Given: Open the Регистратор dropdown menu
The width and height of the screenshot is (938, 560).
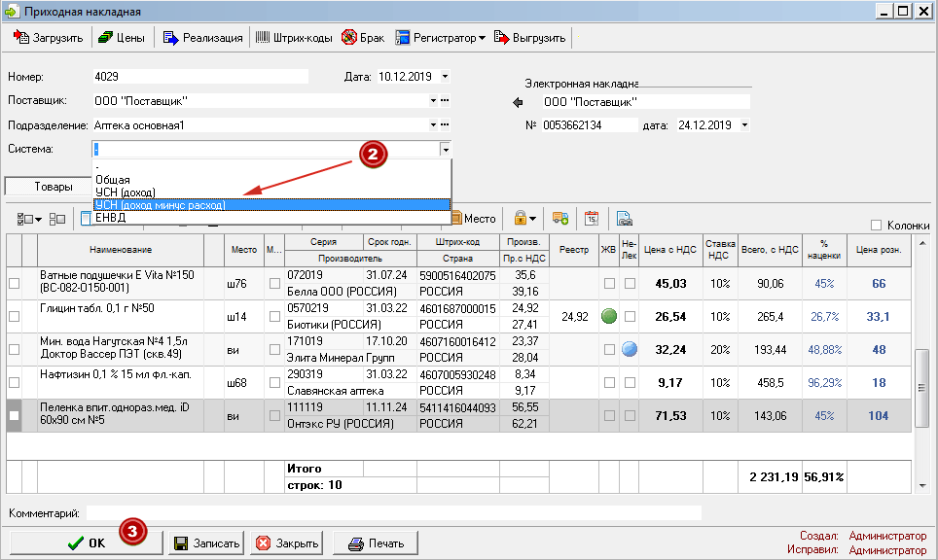Looking at the screenshot, I should (x=440, y=38).
